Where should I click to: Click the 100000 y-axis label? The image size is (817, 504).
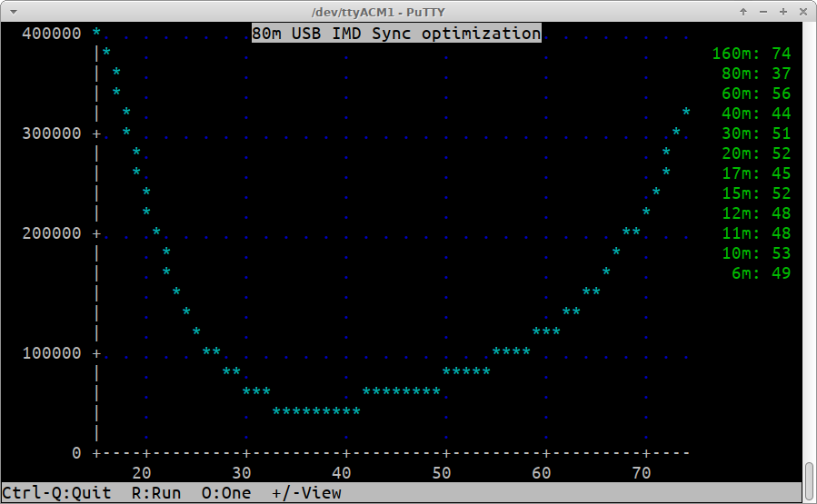click(51, 353)
